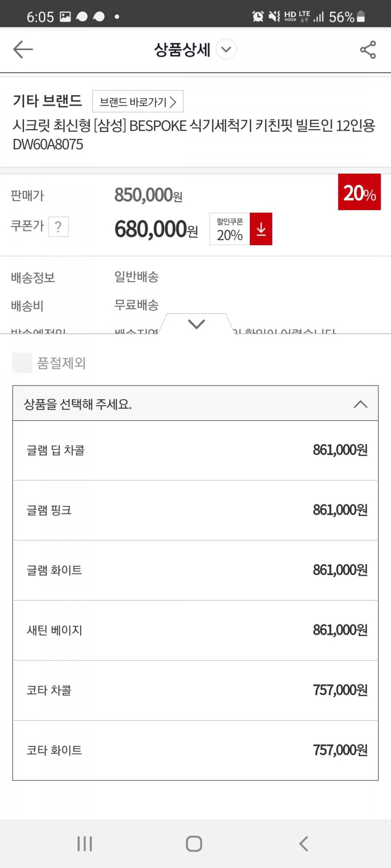Tap the 할인쿠폰 20% label

230,229
